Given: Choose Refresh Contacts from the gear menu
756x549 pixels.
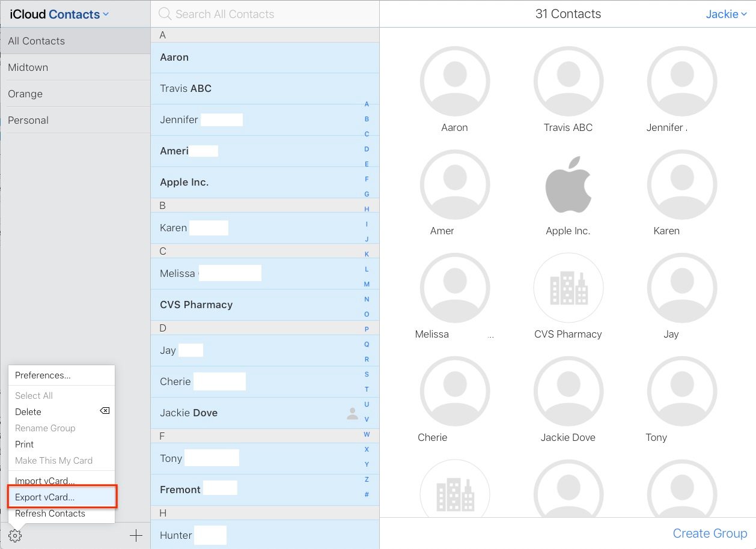Looking at the screenshot, I should click(x=61, y=514).
